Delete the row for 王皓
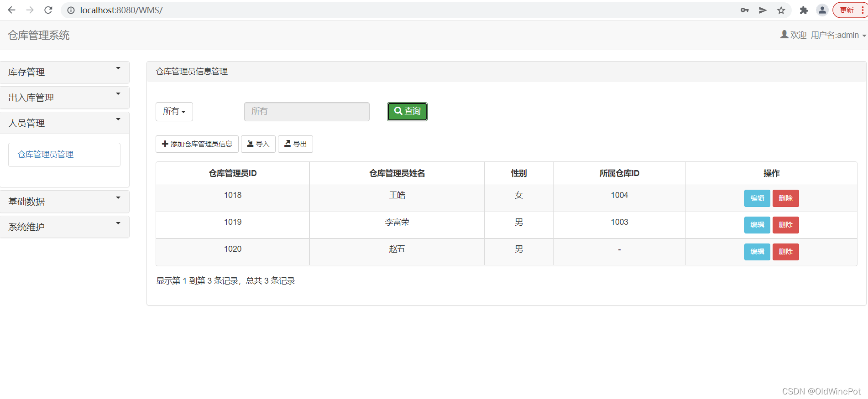 [785, 198]
